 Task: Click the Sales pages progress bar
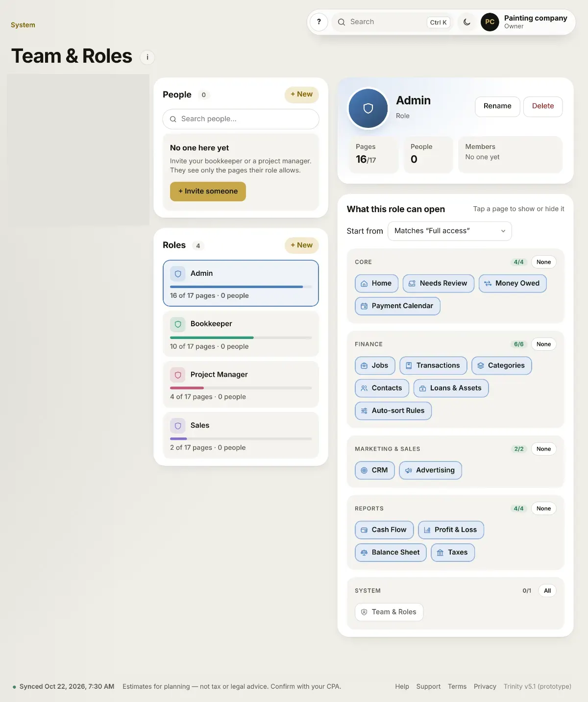241,439
